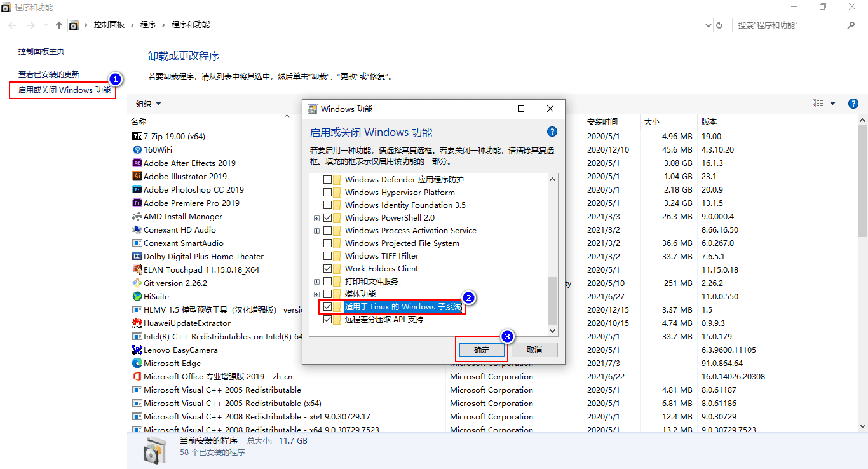Click 控制面板 breadcrumb in address bar
868x469 pixels.
[109, 25]
